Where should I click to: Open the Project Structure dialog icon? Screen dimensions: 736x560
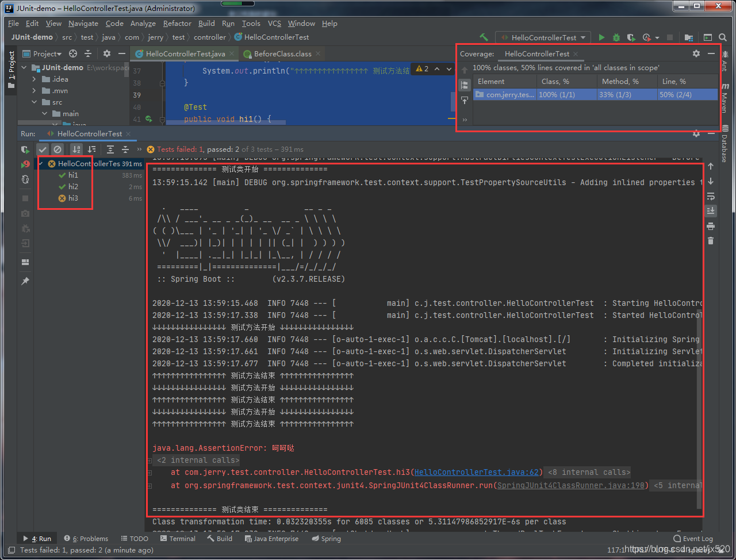click(x=688, y=37)
